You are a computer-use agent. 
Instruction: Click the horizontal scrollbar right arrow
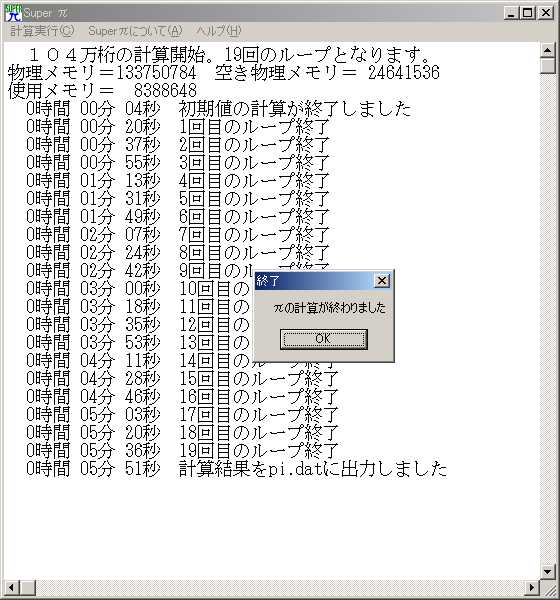click(x=532, y=587)
